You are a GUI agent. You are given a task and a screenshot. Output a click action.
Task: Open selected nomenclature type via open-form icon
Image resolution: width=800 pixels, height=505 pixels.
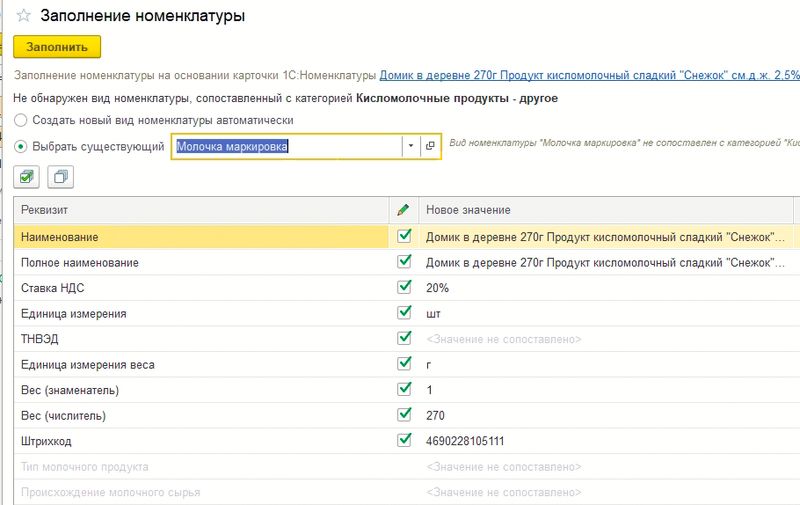click(x=430, y=146)
